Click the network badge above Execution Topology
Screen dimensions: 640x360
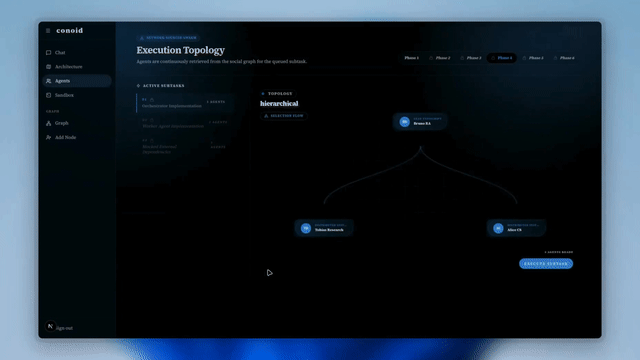168,38
